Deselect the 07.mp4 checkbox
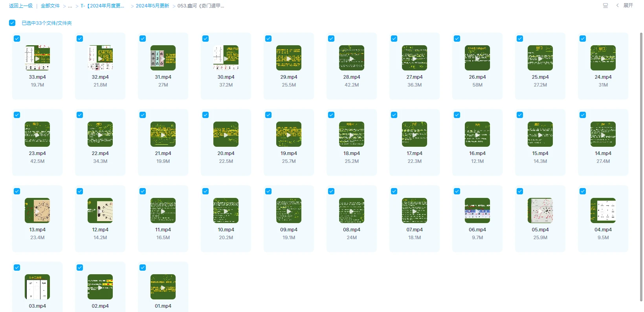The width and height of the screenshot is (644, 312). pyautogui.click(x=394, y=191)
